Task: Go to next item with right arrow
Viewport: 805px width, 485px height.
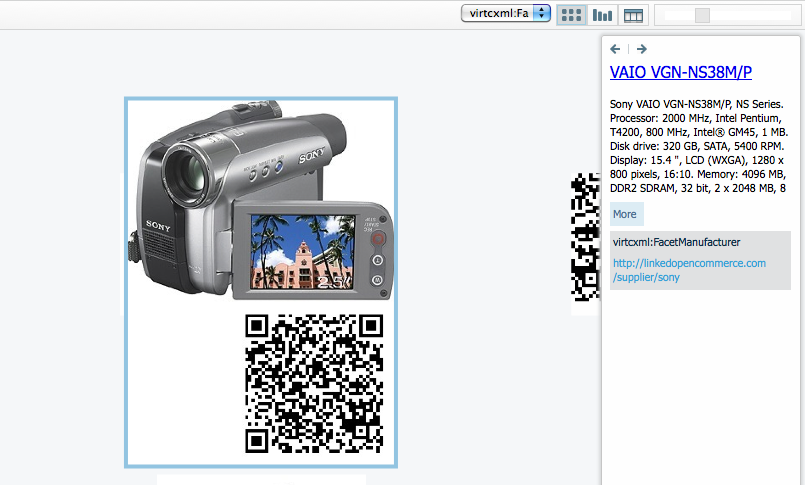Action: click(641, 49)
